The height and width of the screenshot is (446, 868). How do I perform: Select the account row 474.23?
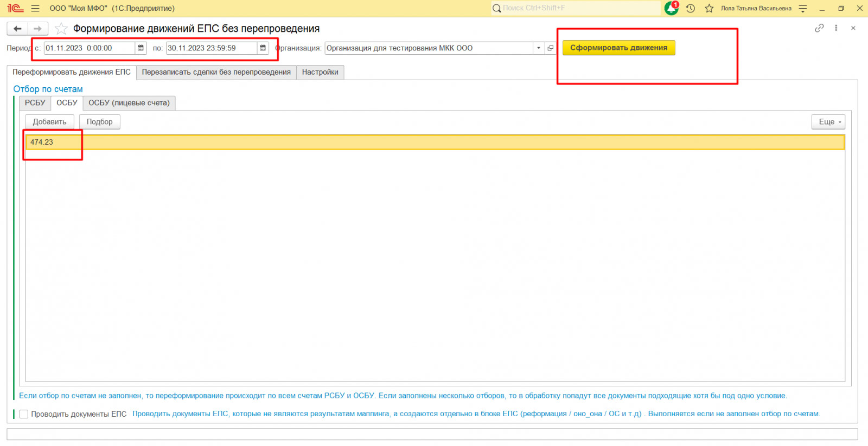(x=435, y=142)
